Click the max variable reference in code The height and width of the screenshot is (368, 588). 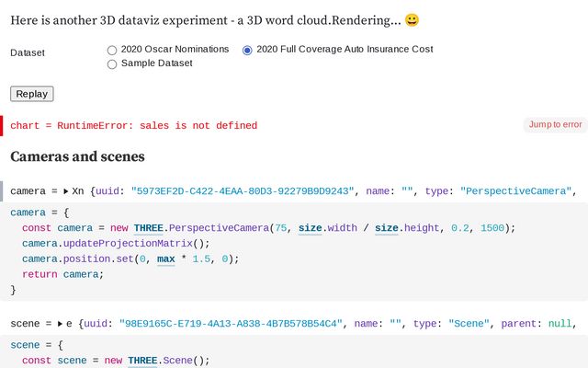click(x=166, y=259)
